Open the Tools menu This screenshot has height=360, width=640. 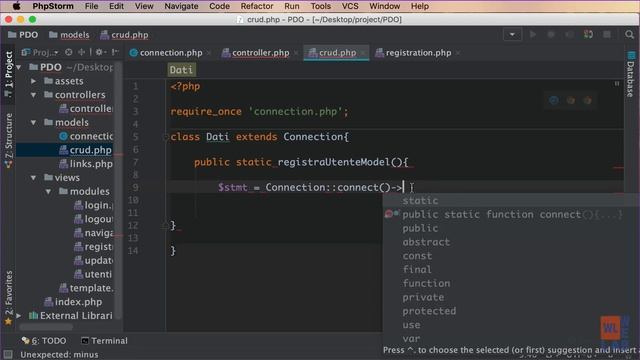(x=320, y=6)
